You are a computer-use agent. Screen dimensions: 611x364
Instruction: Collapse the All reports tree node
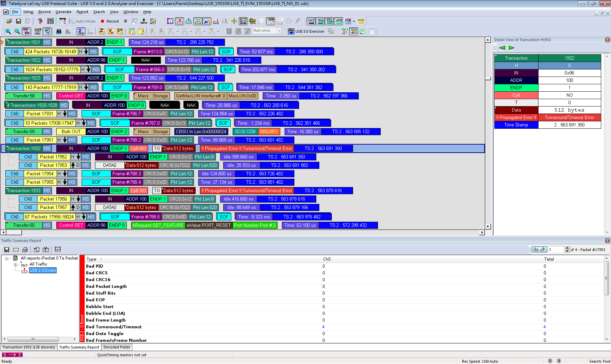point(6,259)
